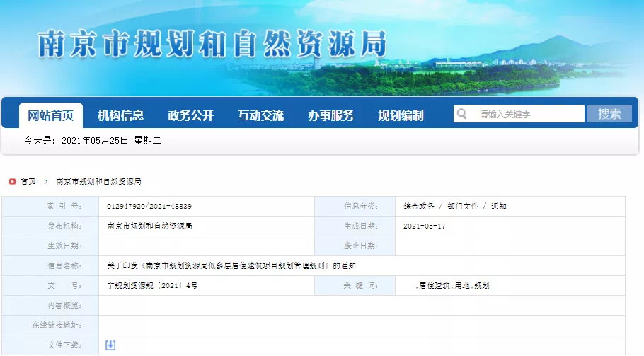Open the 网站首页 tab
The height and width of the screenshot is (356, 644).
pyautogui.click(x=50, y=115)
